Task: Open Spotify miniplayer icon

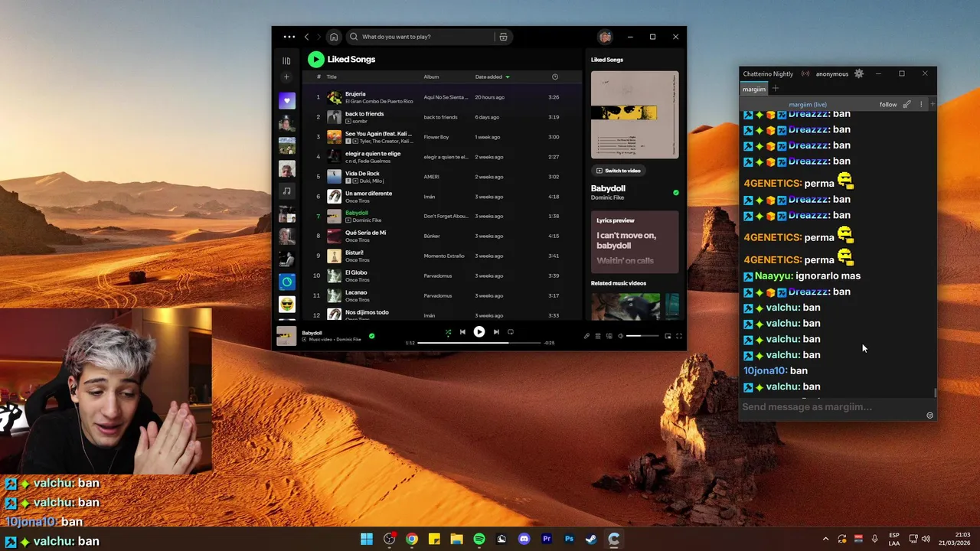Action: pyautogui.click(x=668, y=336)
